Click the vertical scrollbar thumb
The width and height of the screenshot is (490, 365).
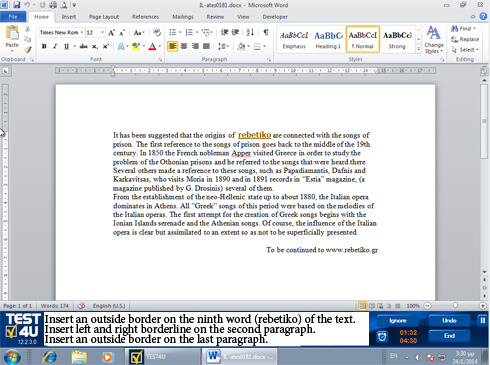(484, 122)
